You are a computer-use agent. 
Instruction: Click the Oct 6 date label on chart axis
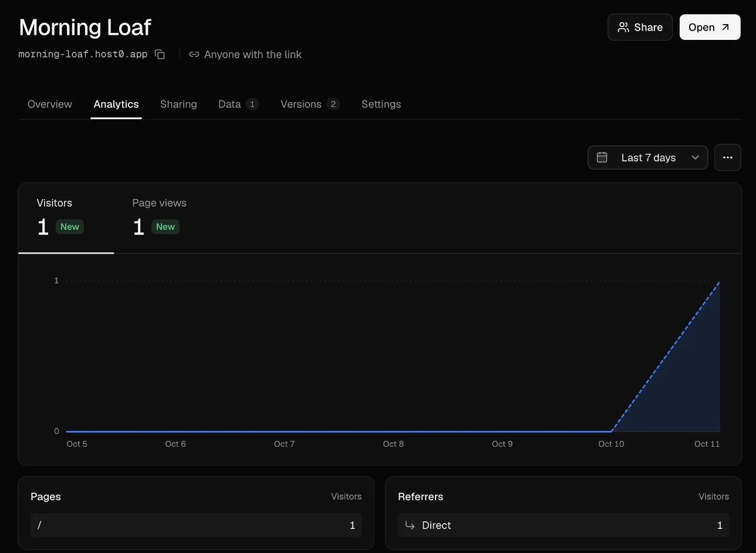176,444
